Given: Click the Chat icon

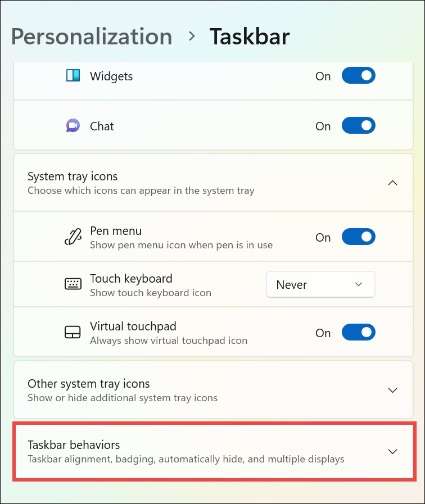Looking at the screenshot, I should [x=73, y=126].
